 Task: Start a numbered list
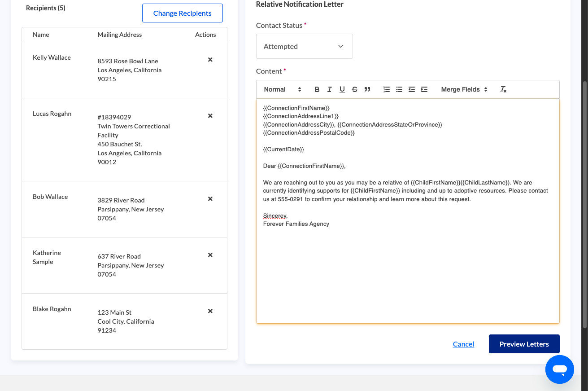tap(387, 89)
